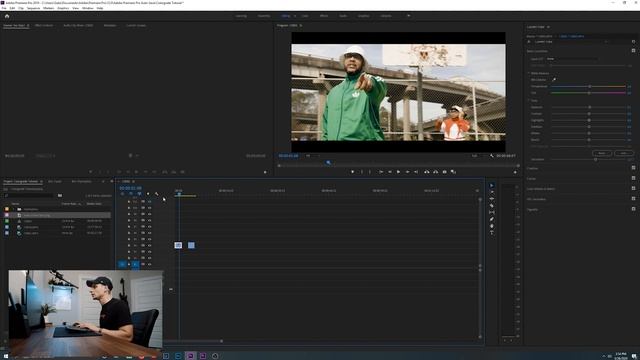Pick the white balance eyedropper in Lumetri
640x360 pixels.
coord(554,80)
